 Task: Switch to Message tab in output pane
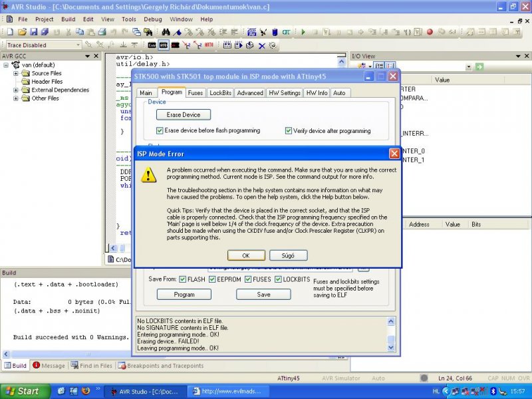point(49,366)
